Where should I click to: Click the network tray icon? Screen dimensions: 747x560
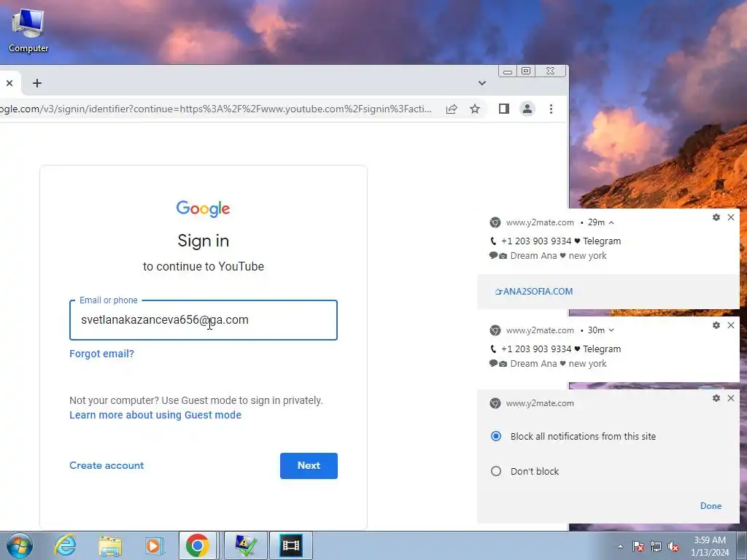click(656, 546)
